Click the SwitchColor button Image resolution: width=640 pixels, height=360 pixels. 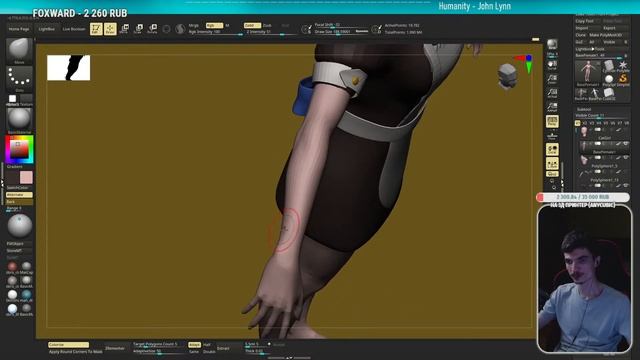click(x=19, y=188)
